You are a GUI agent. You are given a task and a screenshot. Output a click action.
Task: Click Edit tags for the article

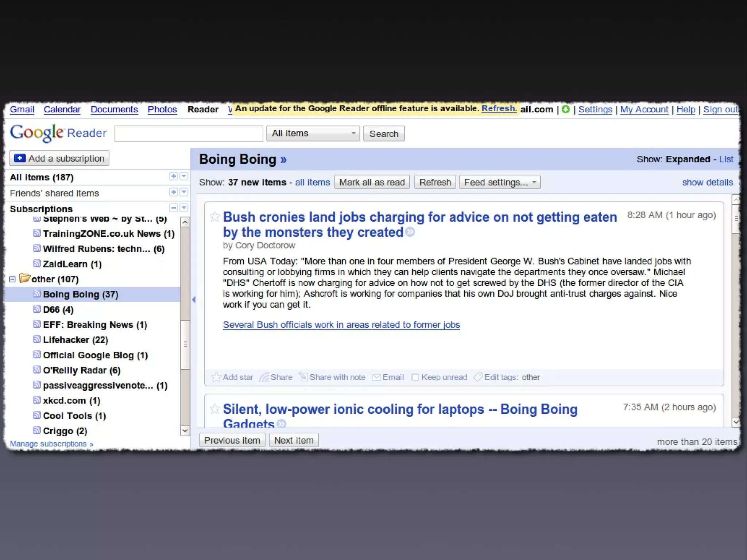coord(496,377)
